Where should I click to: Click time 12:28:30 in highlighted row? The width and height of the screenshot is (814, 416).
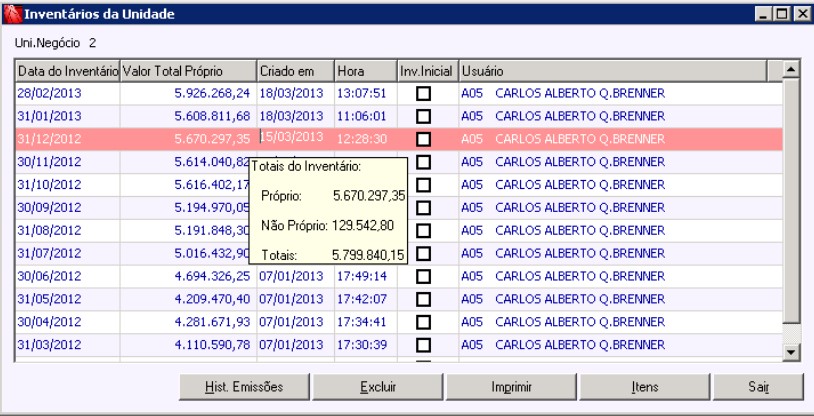coord(362,139)
